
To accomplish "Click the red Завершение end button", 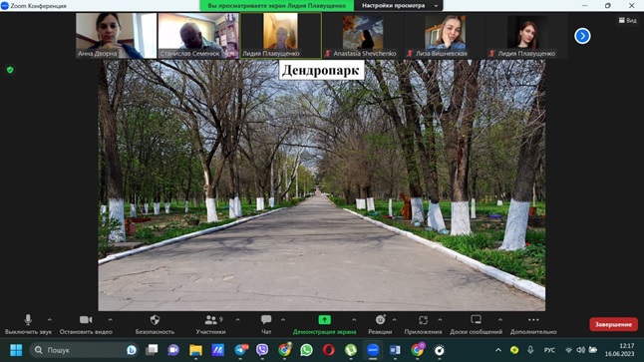I will (614, 324).
